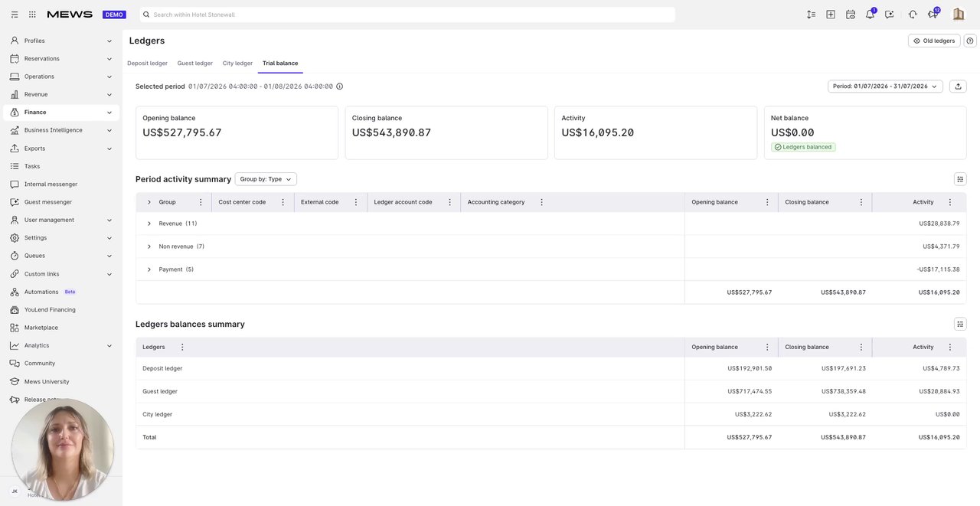Open External code column options
The height and width of the screenshot is (506, 980).
tap(356, 202)
